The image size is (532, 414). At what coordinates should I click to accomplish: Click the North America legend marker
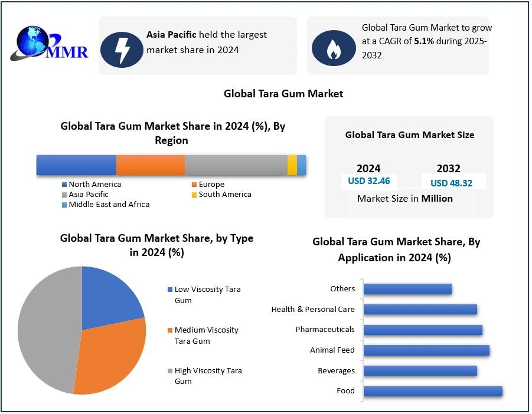pyautogui.click(x=64, y=185)
